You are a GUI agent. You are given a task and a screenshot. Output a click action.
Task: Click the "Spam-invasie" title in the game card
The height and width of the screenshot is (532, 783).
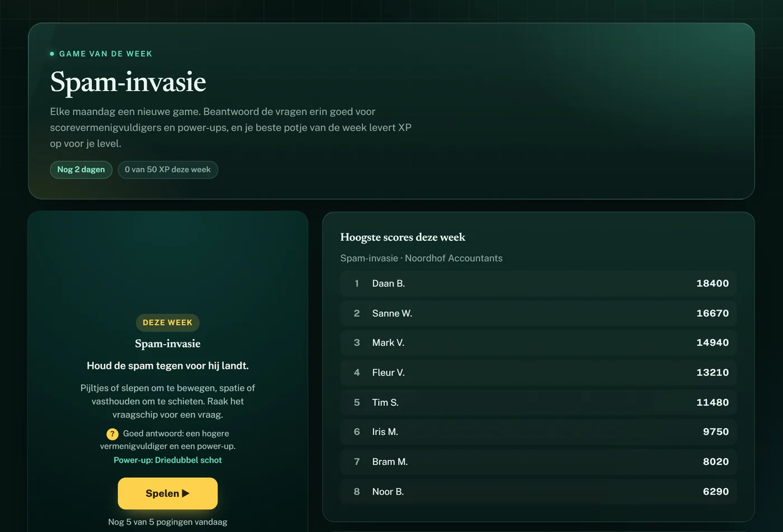[168, 344]
